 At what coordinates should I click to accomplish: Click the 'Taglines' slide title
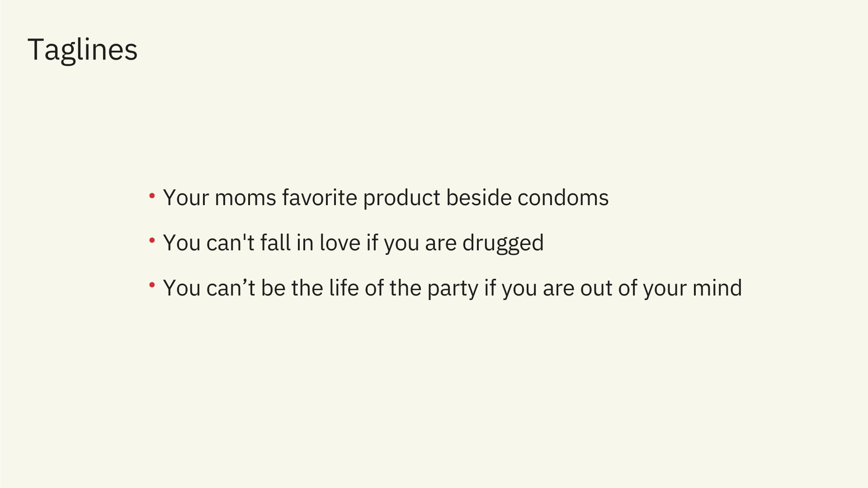click(82, 50)
